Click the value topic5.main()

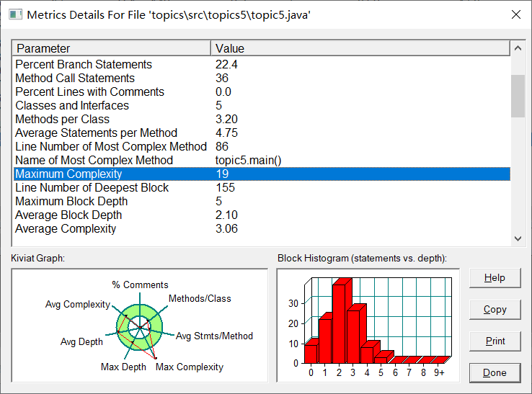click(249, 161)
